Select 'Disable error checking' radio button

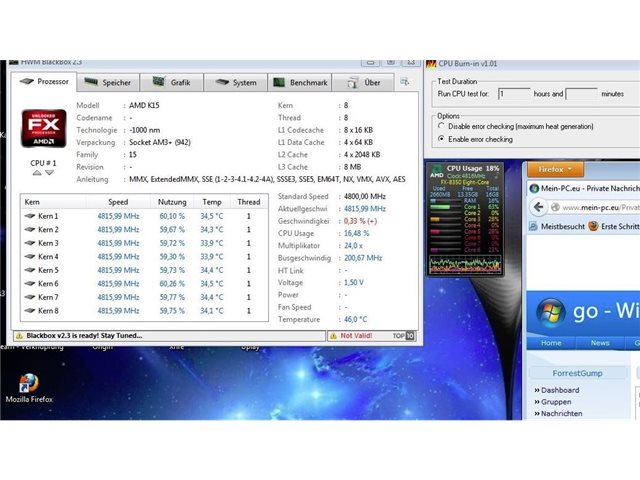pos(441,126)
